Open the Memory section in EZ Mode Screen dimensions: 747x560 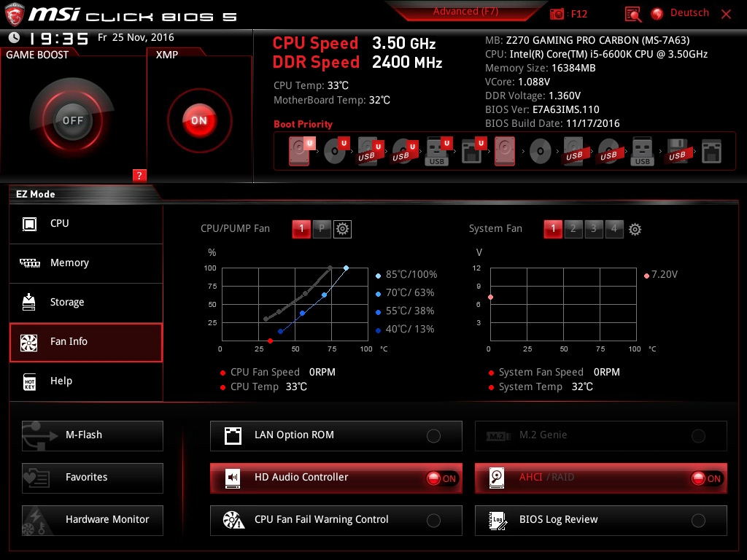point(86,263)
